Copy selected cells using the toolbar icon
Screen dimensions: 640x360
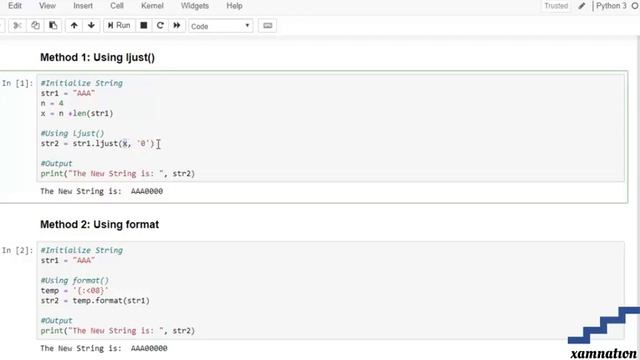click(x=36, y=26)
